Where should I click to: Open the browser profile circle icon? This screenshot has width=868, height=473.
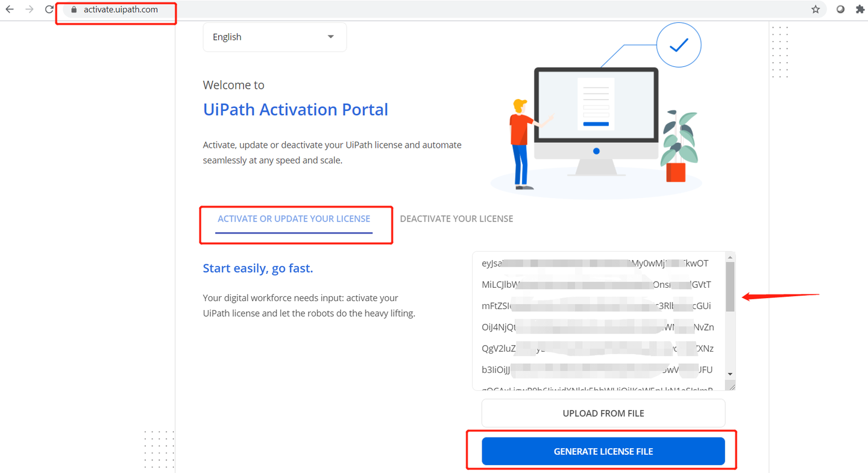click(x=839, y=9)
